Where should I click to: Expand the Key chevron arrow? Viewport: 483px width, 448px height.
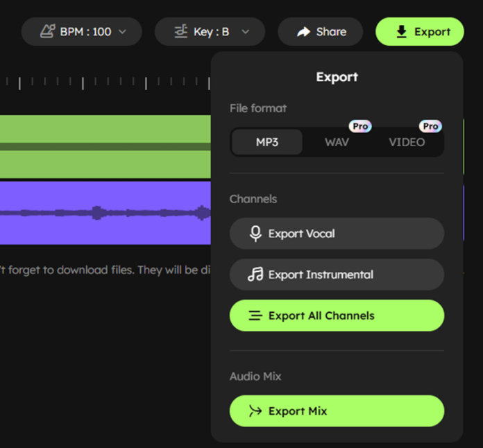coord(246,31)
